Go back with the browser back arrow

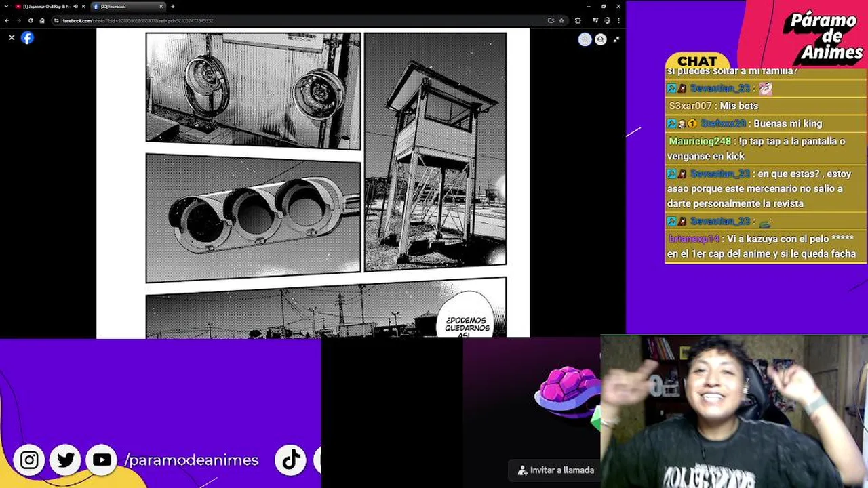[x=7, y=20]
